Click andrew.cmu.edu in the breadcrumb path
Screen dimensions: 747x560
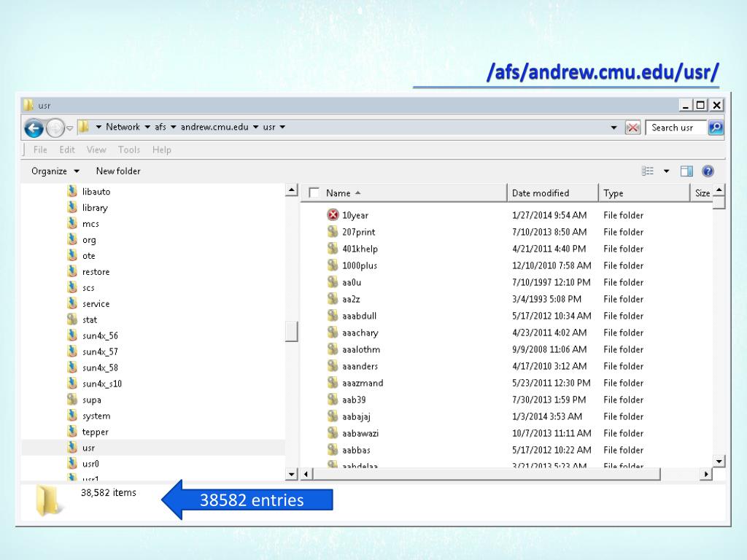pos(214,127)
